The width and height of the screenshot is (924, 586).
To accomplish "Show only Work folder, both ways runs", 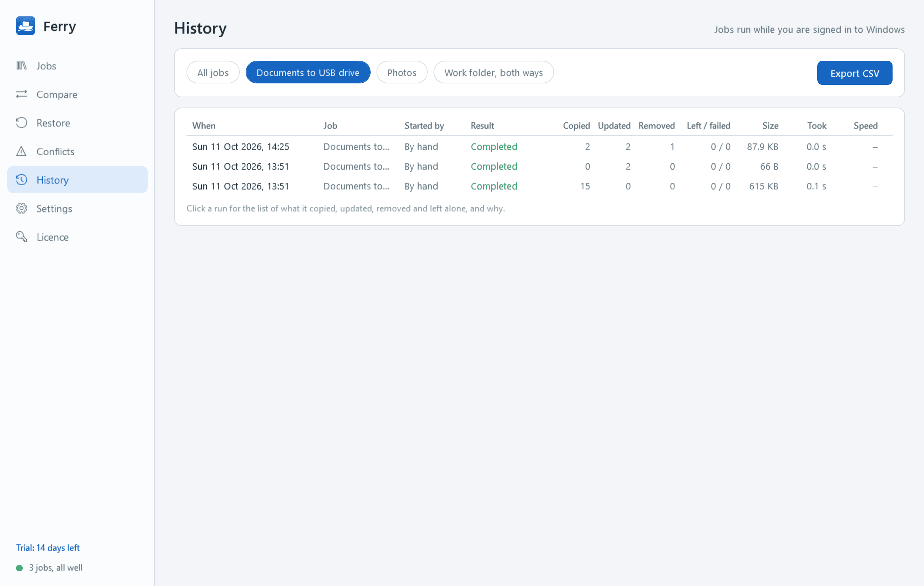I will point(493,72).
